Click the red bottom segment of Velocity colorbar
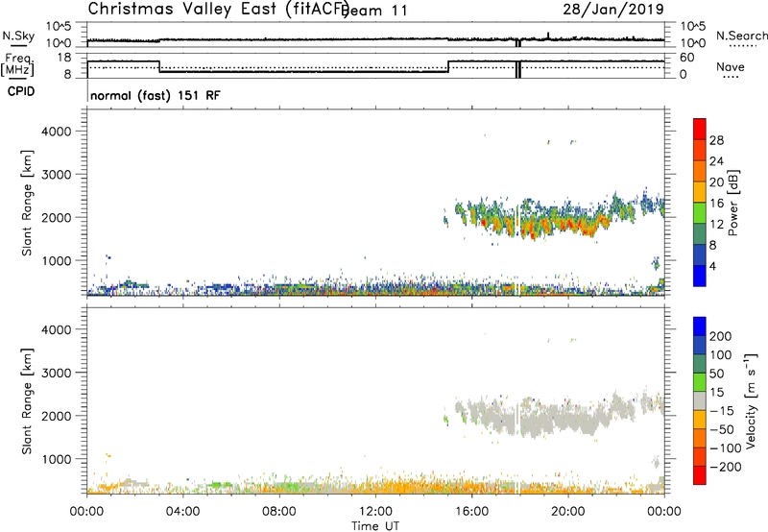This screenshot has height=532, width=768. (700, 475)
